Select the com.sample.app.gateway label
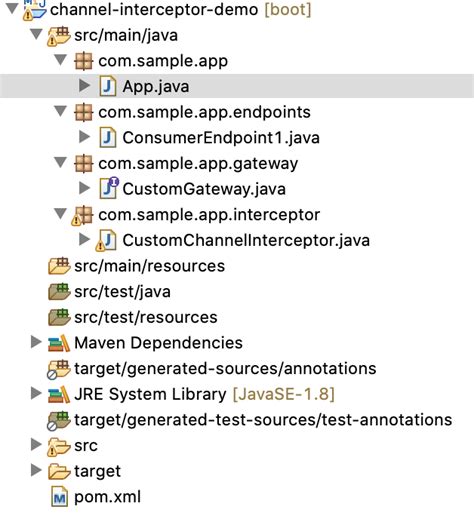 tap(198, 164)
